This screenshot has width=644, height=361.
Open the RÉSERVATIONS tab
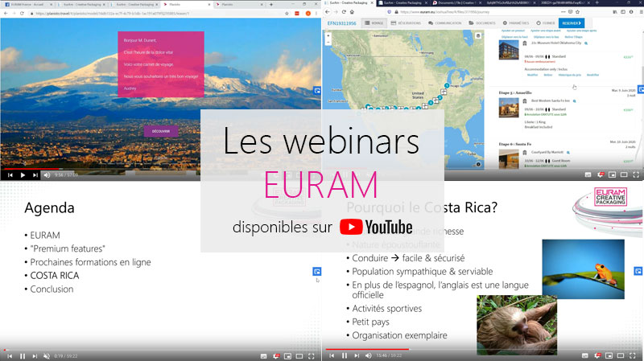coord(406,23)
